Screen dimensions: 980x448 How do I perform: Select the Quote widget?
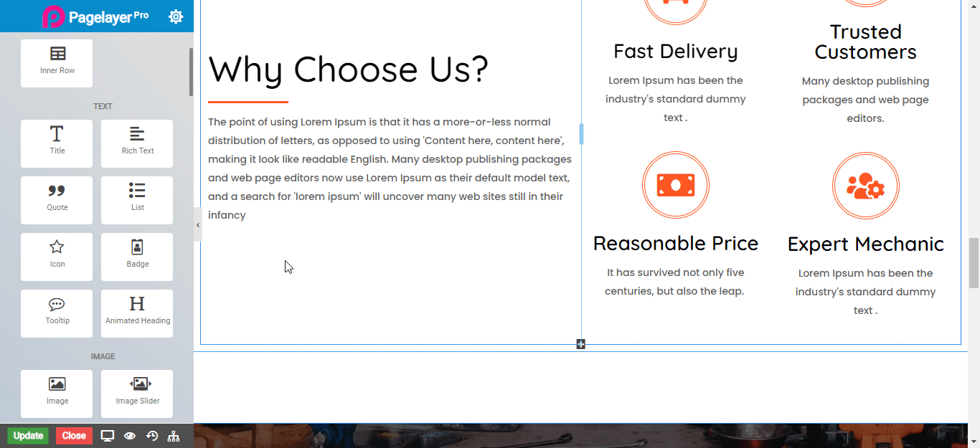click(57, 200)
